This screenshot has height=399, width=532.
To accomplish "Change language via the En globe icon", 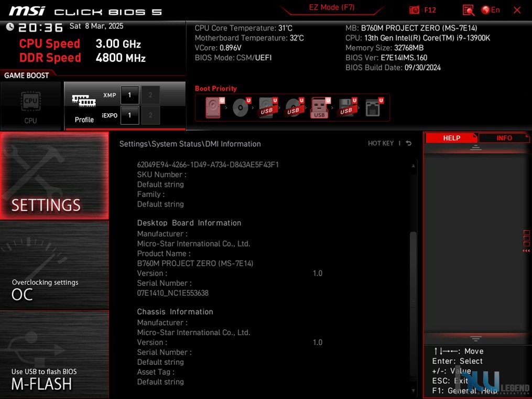I will (x=490, y=10).
